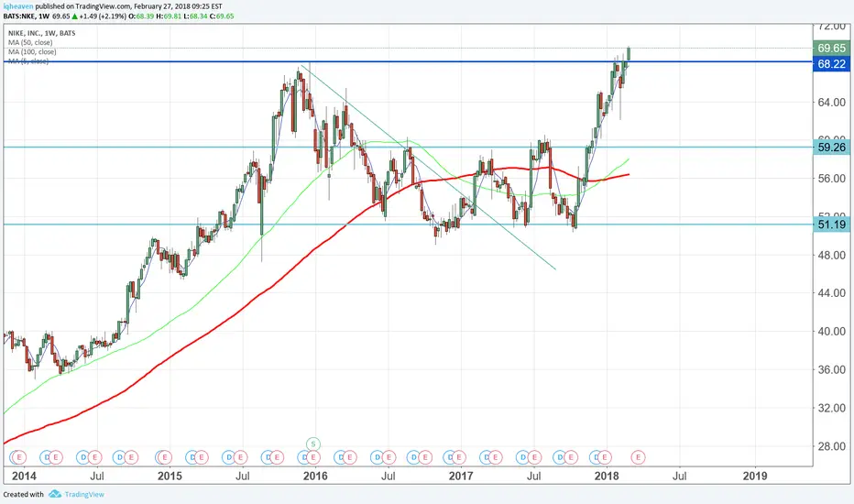Click the 64.00 price axis value
Screen dimensions: 854x504
tap(832, 103)
